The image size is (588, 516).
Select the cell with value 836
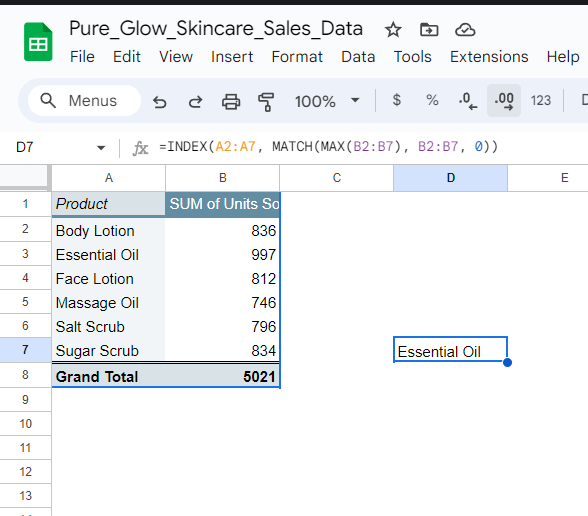tap(222, 231)
